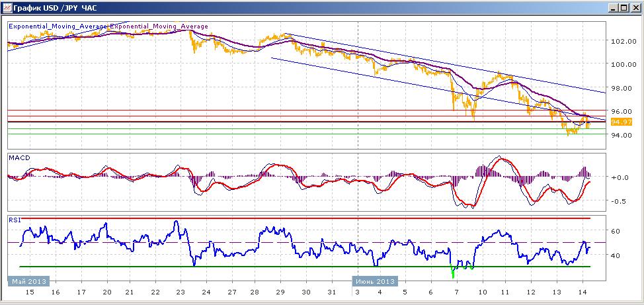Click date 10 on the time axis

click(482, 292)
